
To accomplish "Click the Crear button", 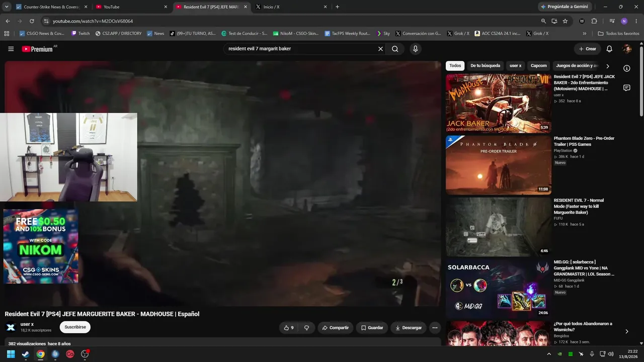I will point(587,49).
